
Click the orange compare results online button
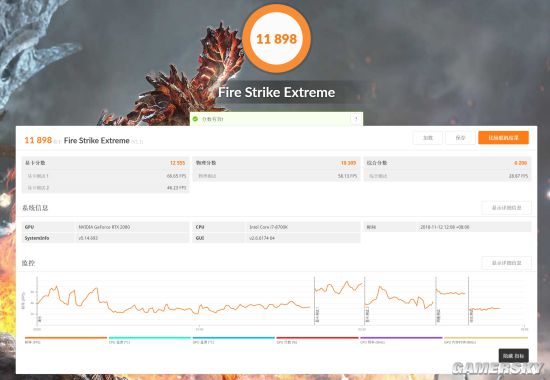click(503, 138)
